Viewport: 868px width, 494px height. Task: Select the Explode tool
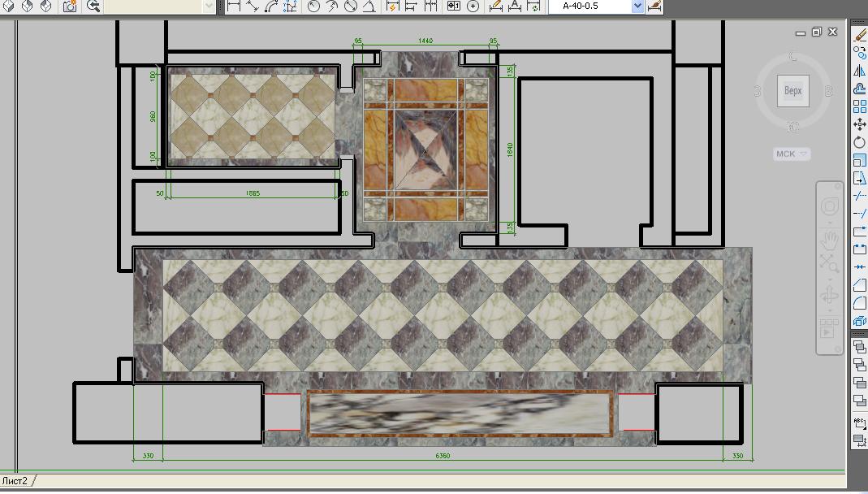coord(859,320)
